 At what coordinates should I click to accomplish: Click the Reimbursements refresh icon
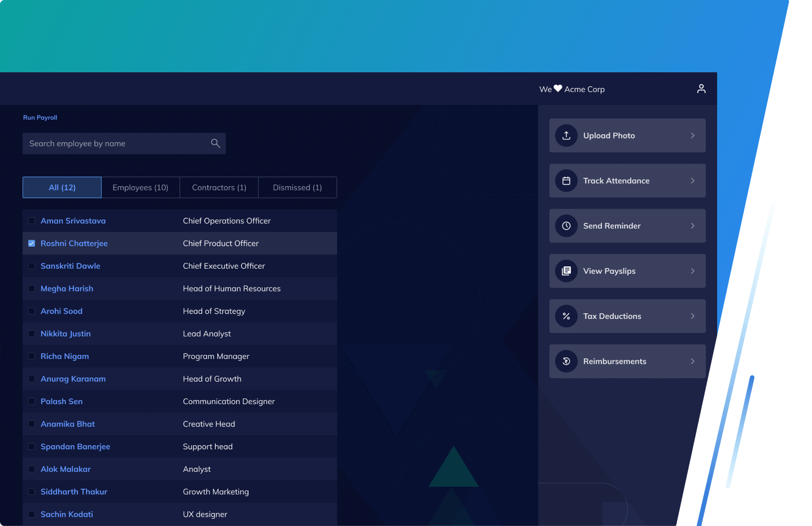pos(566,361)
